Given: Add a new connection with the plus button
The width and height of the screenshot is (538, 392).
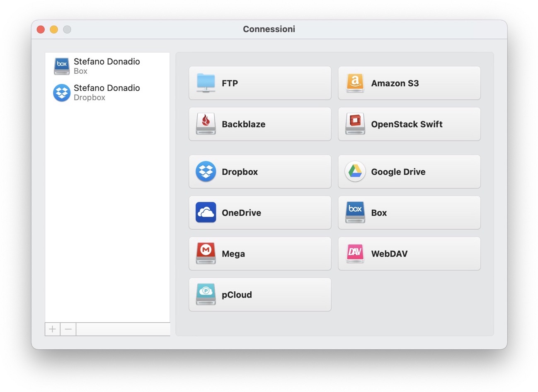Looking at the screenshot, I should point(52,329).
